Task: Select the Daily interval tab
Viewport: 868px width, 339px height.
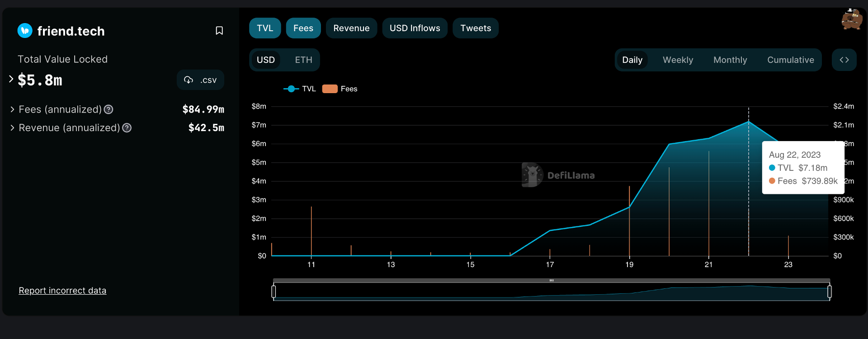Action: pyautogui.click(x=632, y=60)
